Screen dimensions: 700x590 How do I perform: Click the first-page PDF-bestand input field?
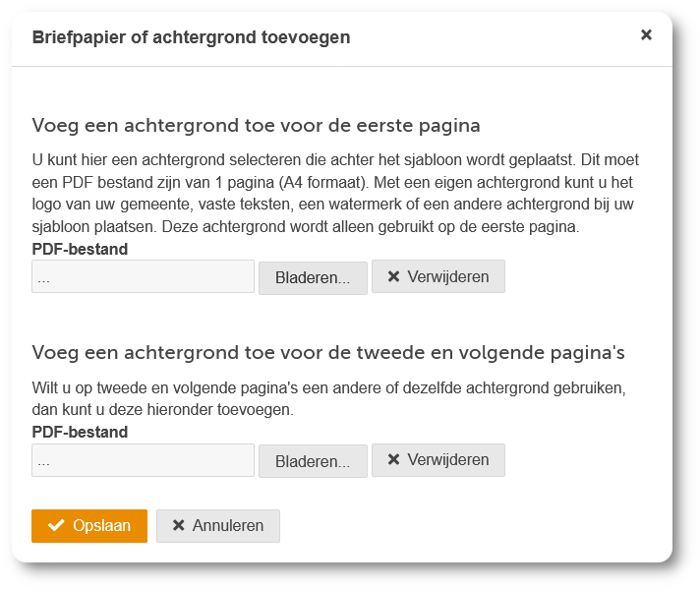click(143, 277)
